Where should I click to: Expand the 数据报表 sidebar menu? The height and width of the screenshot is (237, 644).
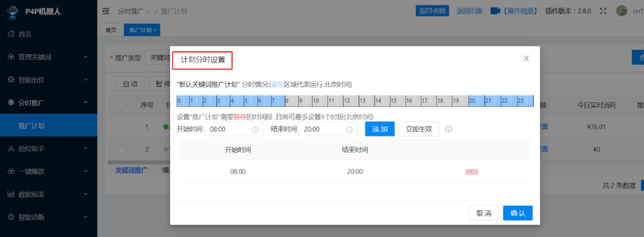click(85, 194)
